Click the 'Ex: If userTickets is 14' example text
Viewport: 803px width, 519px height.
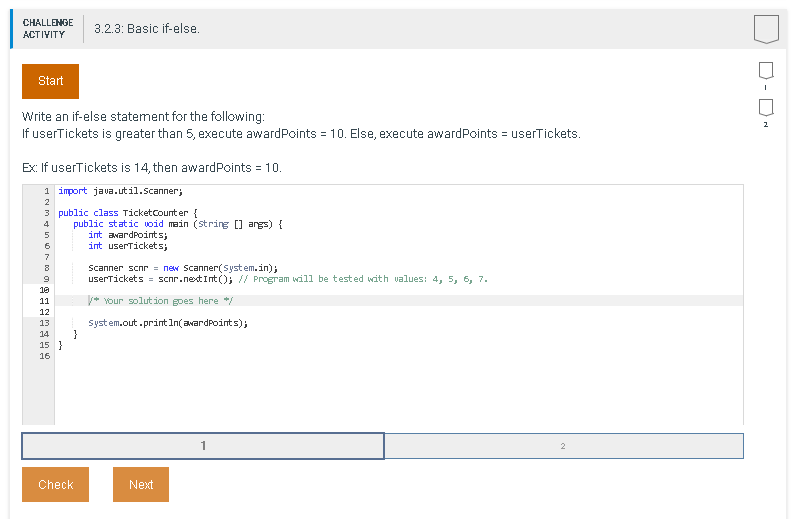coord(152,168)
